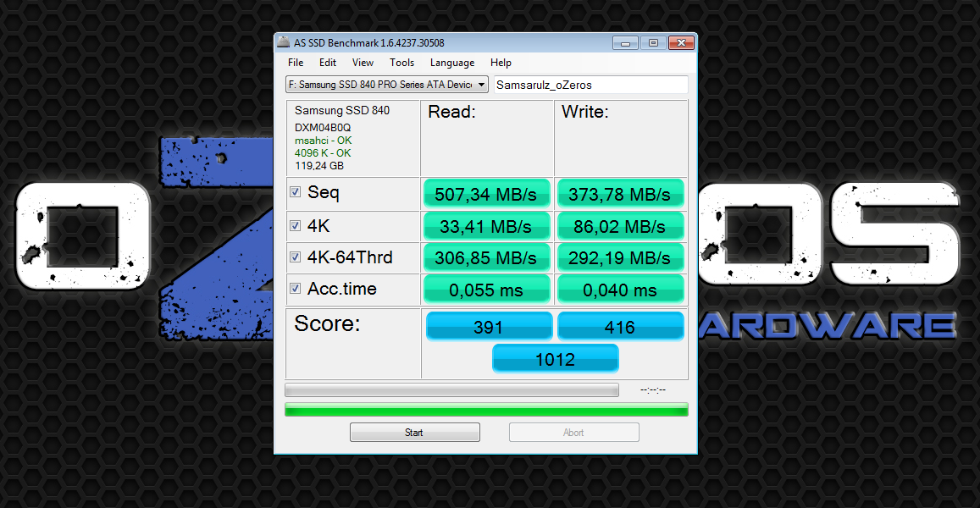Click the gray current test progress bar
The height and width of the screenshot is (508, 980).
click(451, 390)
